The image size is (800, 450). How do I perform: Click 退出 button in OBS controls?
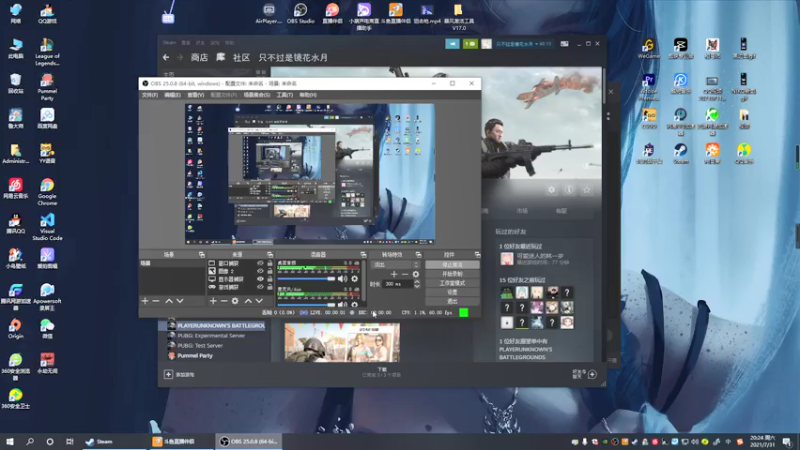click(452, 301)
